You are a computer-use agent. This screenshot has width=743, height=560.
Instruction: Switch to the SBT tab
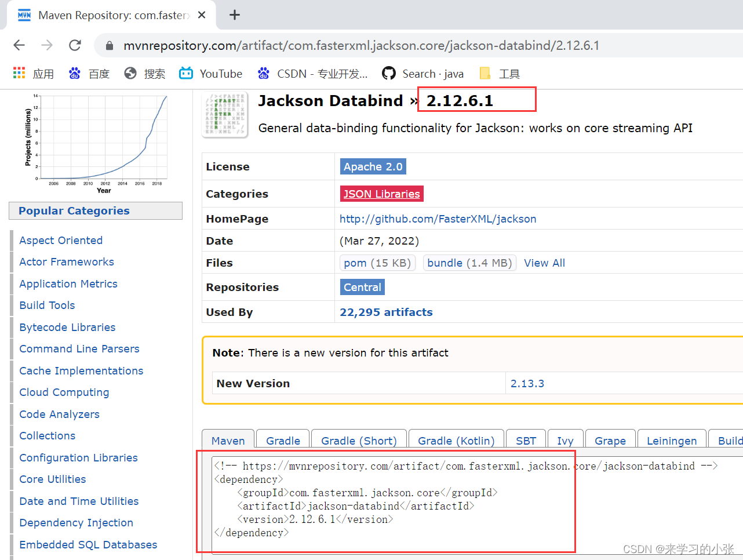point(526,439)
